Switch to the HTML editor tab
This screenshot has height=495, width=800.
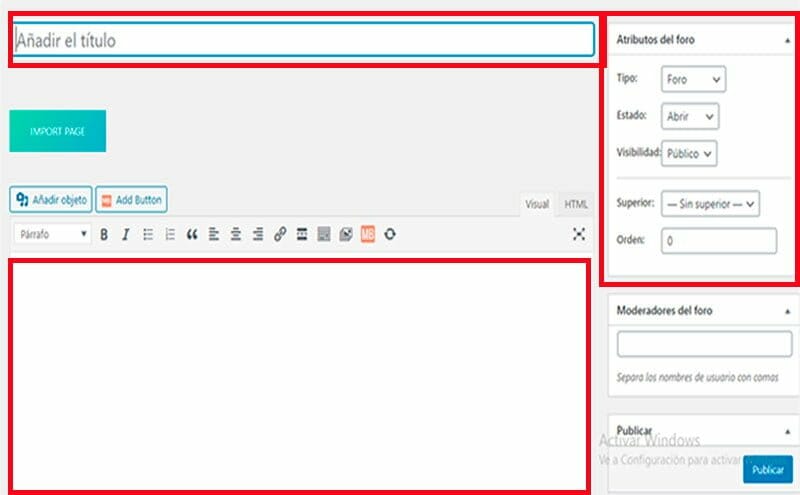point(576,204)
